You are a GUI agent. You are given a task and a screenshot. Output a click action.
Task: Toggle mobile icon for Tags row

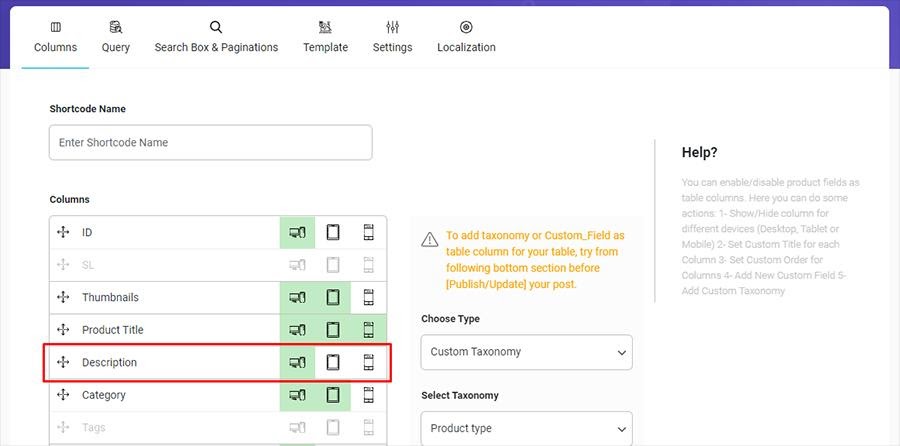pyautogui.click(x=368, y=427)
